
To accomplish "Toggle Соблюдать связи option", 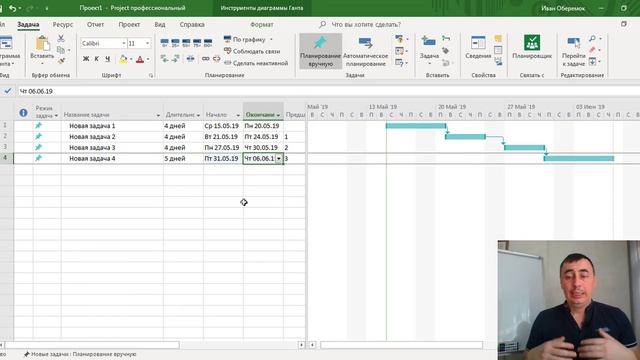I will [252, 51].
